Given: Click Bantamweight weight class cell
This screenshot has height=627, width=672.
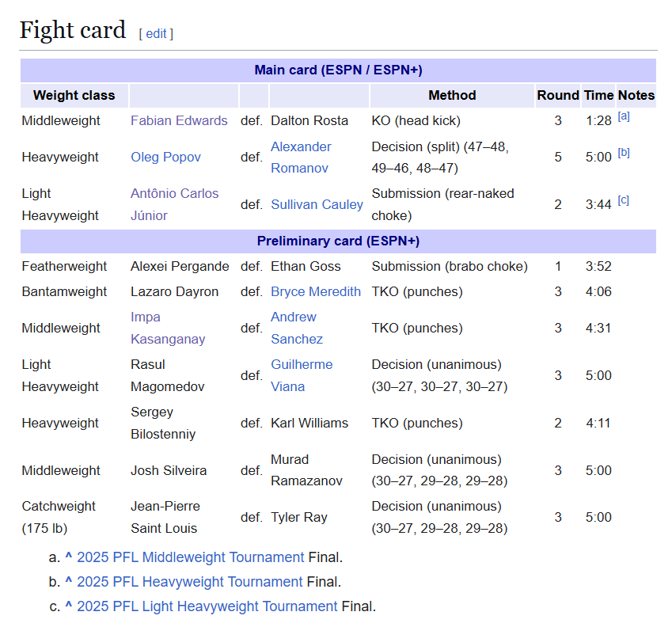Looking at the screenshot, I should pos(64,291).
